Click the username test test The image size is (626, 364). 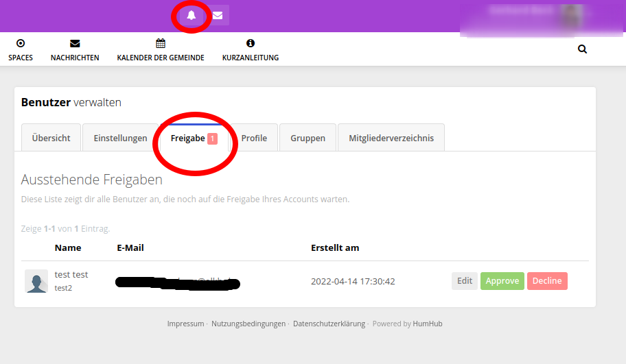click(71, 275)
